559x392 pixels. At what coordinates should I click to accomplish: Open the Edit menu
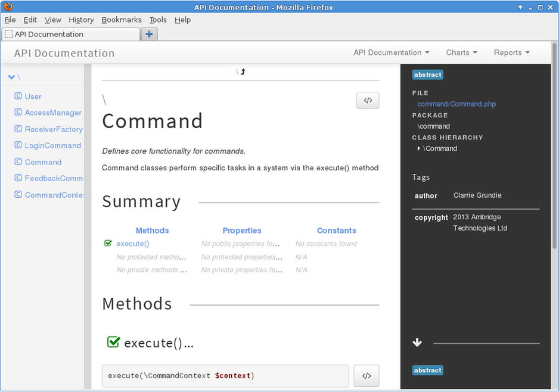(30, 20)
